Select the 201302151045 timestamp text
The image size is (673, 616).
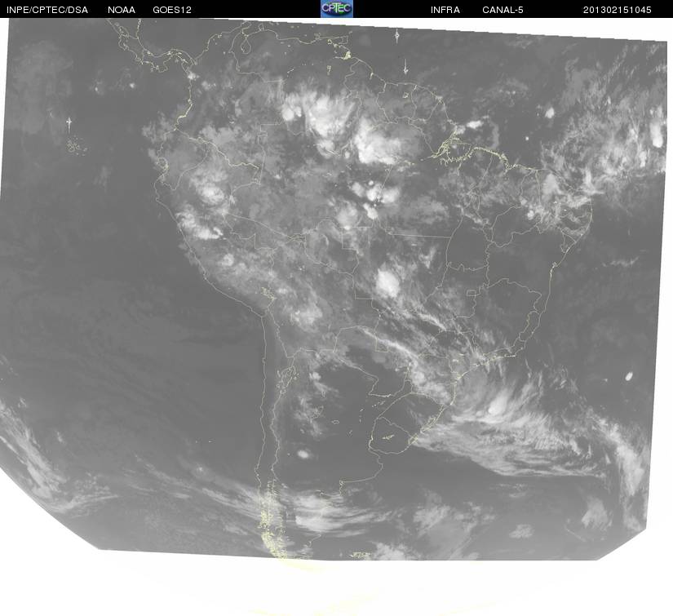click(617, 10)
